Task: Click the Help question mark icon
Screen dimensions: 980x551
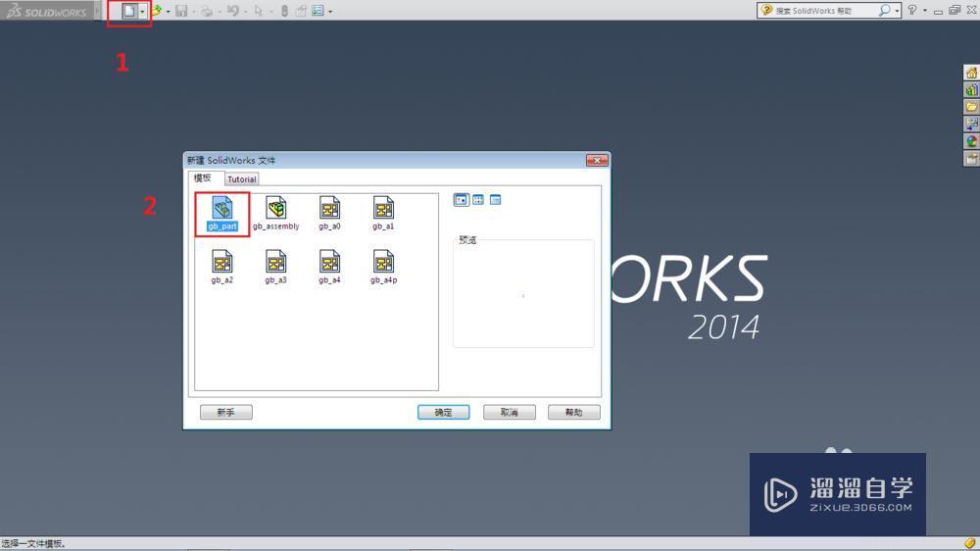Action: 912,10
